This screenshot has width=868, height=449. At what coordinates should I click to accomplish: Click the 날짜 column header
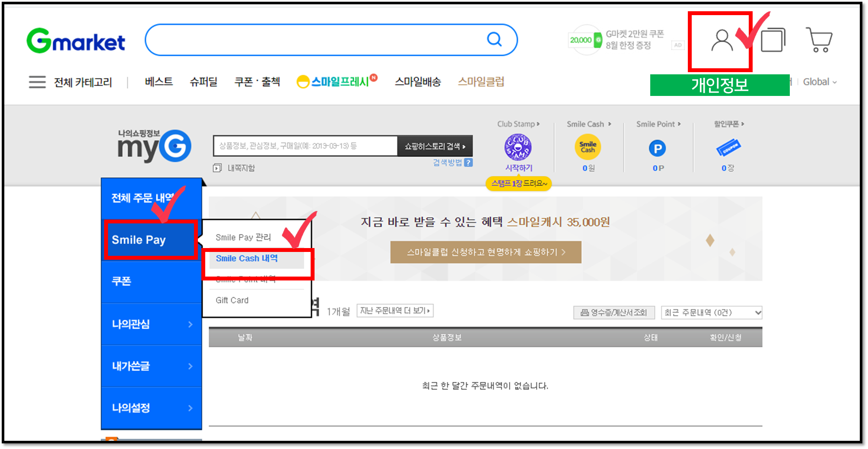tap(245, 338)
